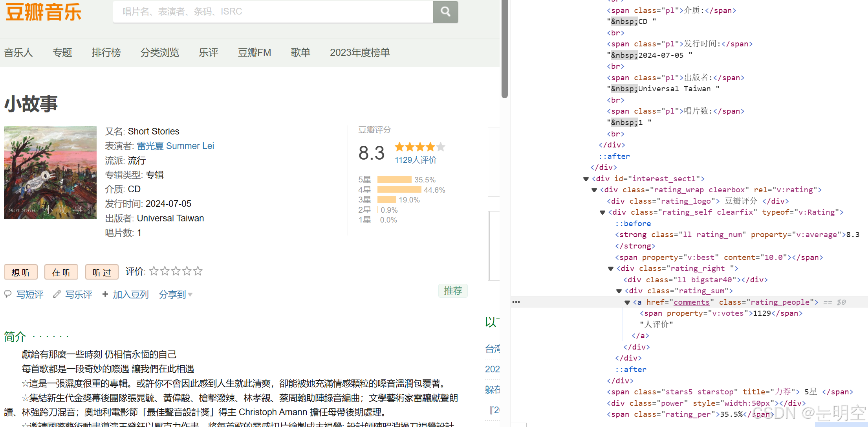This screenshot has width=868, height=427.
Task: Collapse the rating_right div node
Action: click(610, 269)
